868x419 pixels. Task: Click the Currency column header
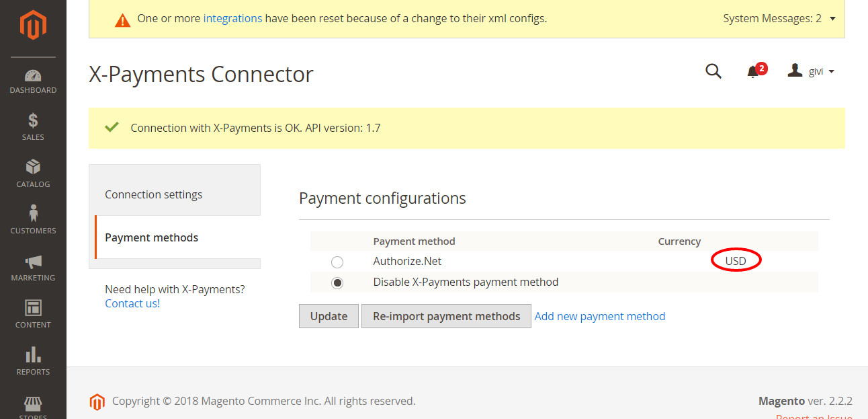tap(679, 241)
